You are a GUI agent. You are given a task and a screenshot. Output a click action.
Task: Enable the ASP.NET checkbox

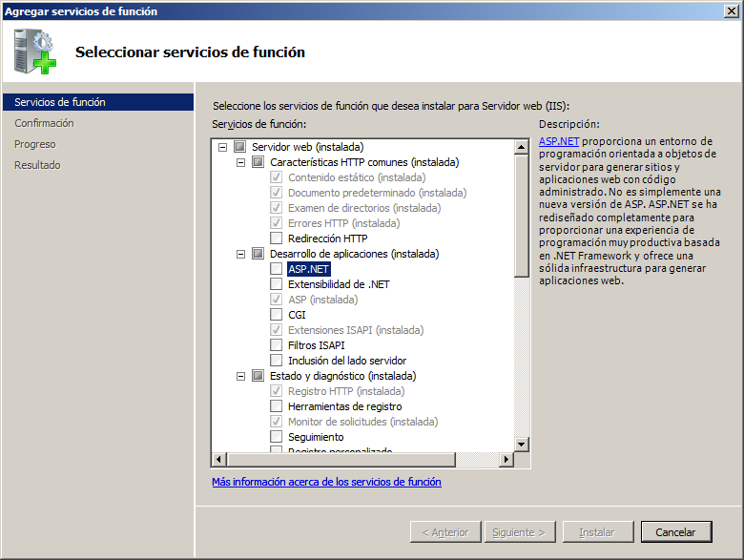[x=276, y=269]
